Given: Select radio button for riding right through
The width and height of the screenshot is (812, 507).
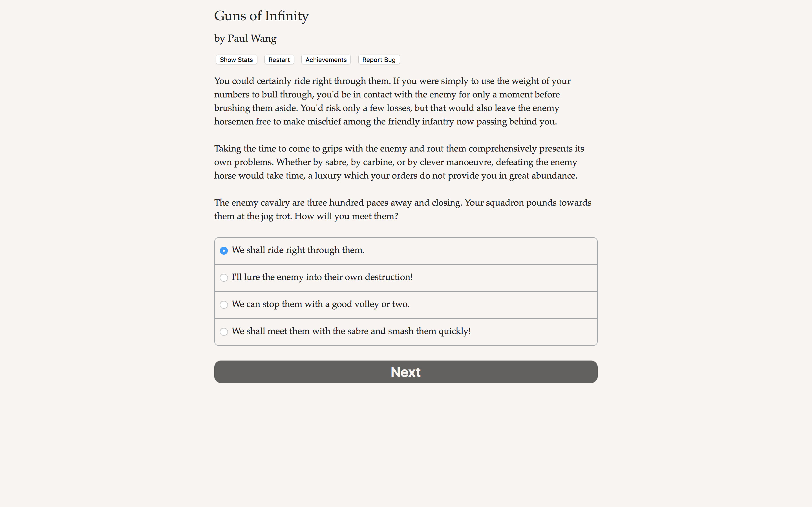Looking at the screenshot, I should [224, 250].
